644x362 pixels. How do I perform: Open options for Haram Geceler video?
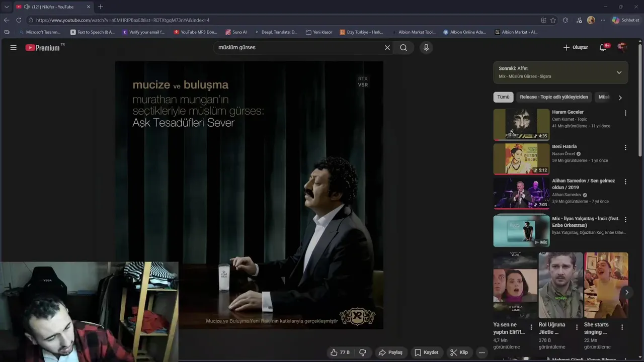click(625, 113)
